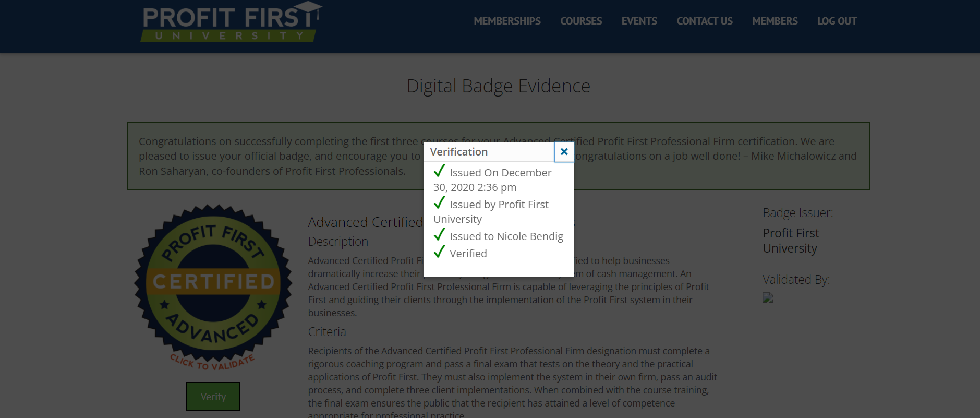
Task: Open the Members section
Action: (x=775, y=21)
